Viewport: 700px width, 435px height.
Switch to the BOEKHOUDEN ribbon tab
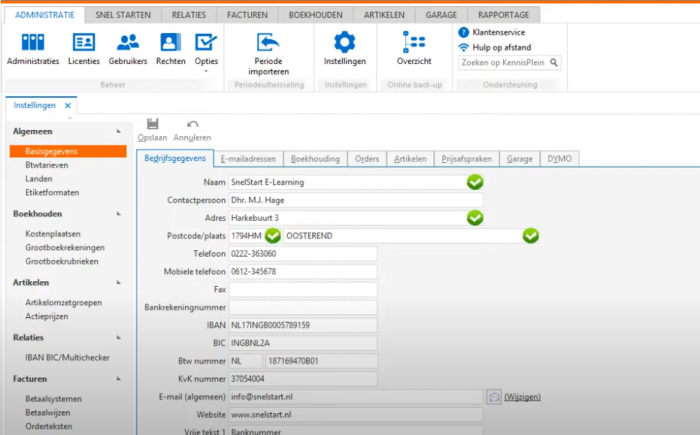point(310,15)
